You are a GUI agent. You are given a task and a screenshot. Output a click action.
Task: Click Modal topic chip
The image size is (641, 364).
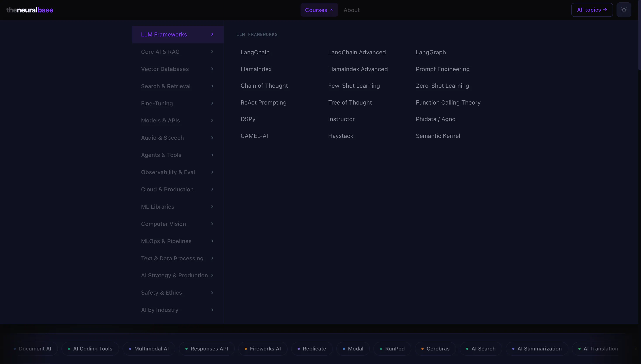[353, 349]
